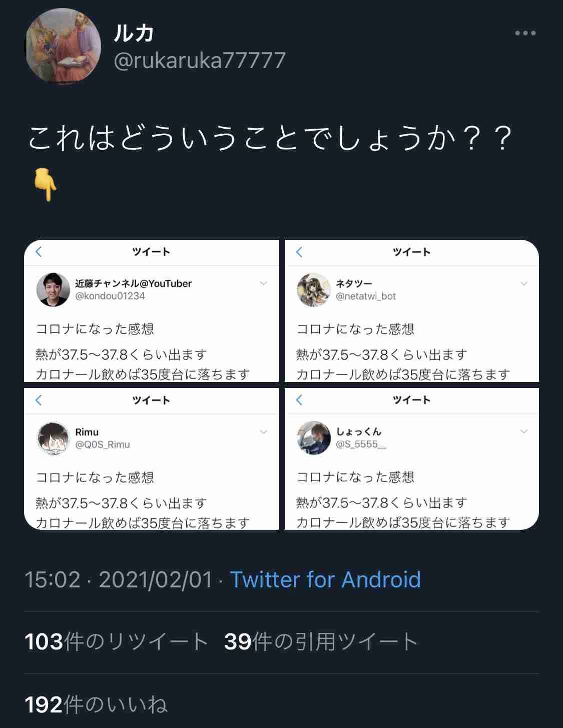This screenshot has height=728, width=563.
Task: Open the three-dot more options menu
Action: pos(525,33)
